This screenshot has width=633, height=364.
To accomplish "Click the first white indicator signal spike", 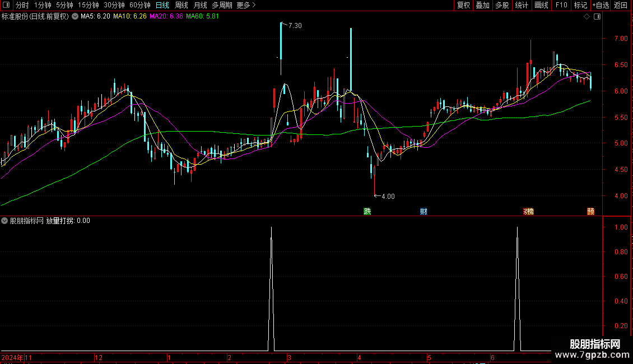I will pyautogui.click(x=271, y=289).
